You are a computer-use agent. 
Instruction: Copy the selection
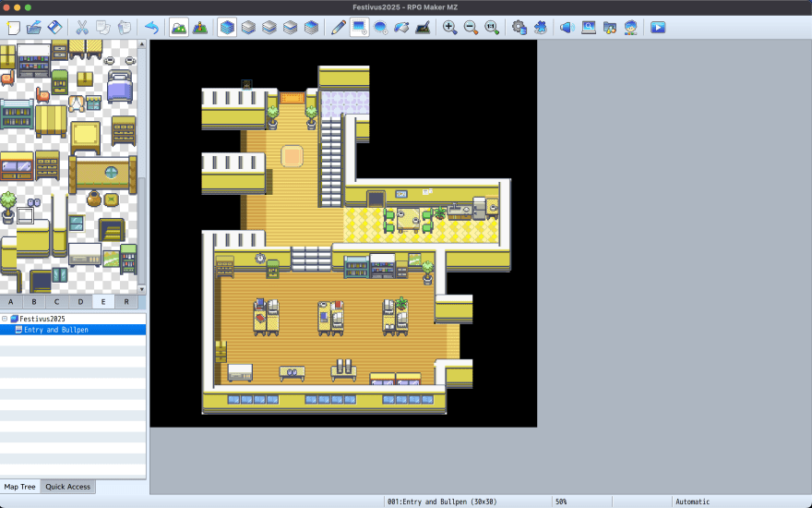tap(103, 28)
